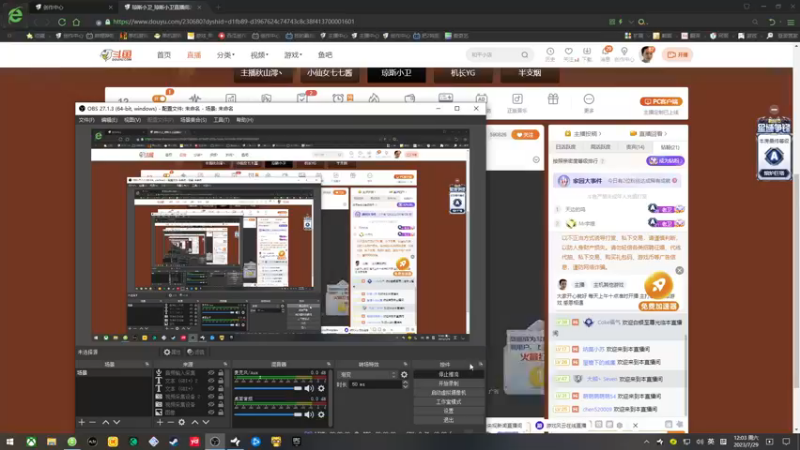Click the chat panel vertical scrollbar
The width and height of the screenshot is (800, 450).
coord(686,375)
